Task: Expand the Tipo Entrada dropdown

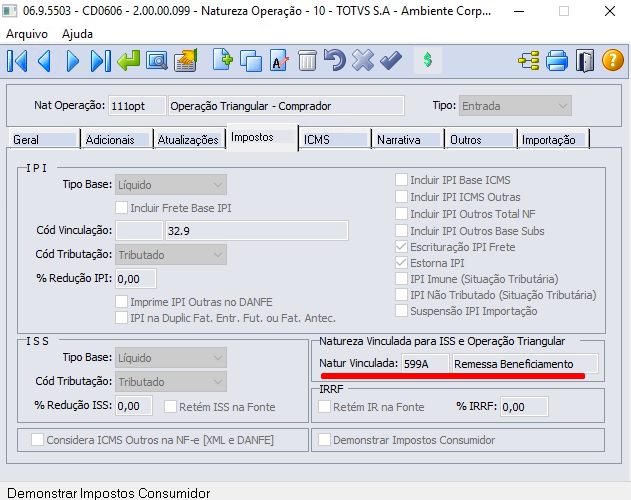Action: (515, 106)
